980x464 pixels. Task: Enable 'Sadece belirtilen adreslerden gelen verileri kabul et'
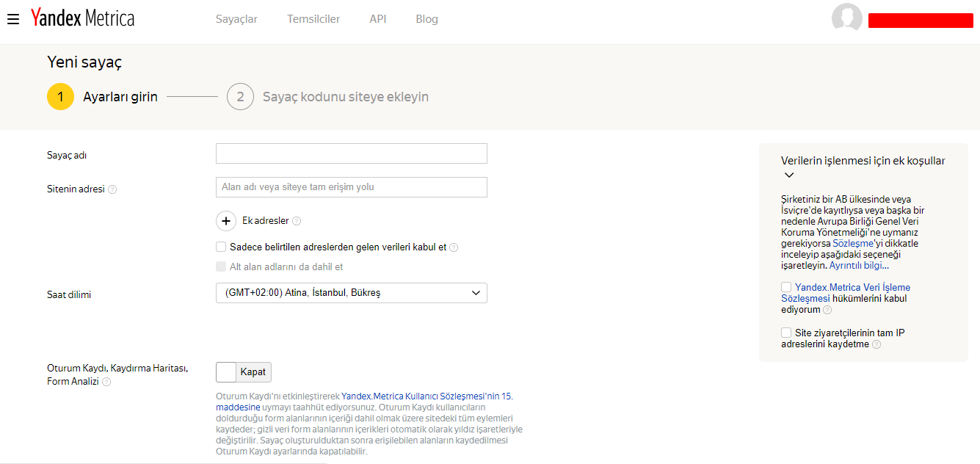point(221,247)
